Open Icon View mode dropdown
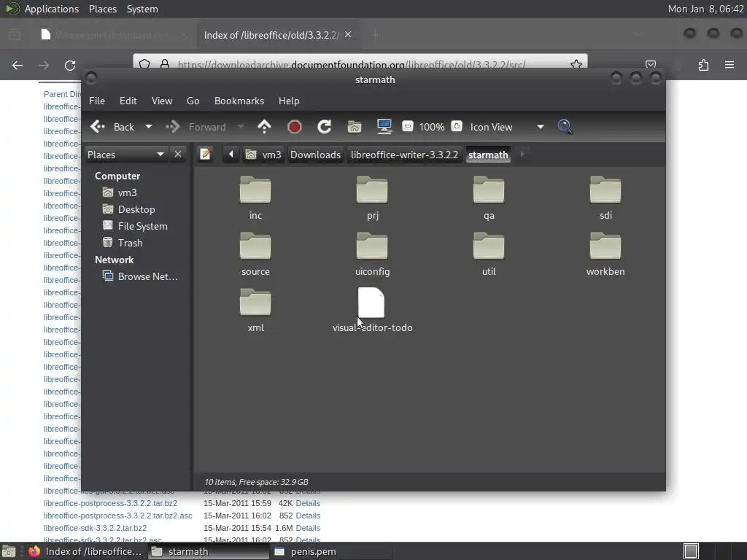Screen dimensions: 747x560 point(507,127)
